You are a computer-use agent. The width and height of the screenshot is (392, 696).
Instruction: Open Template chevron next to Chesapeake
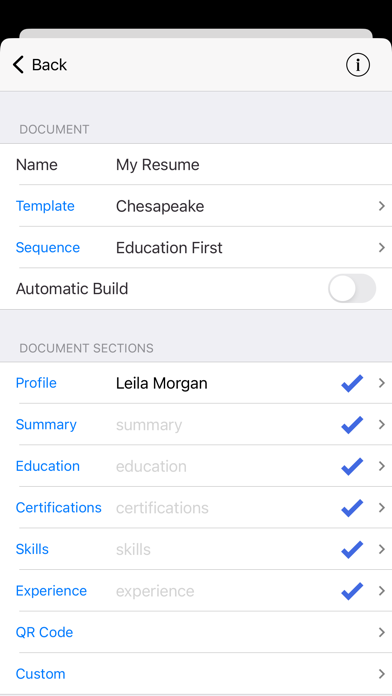[x=382, y=206]
